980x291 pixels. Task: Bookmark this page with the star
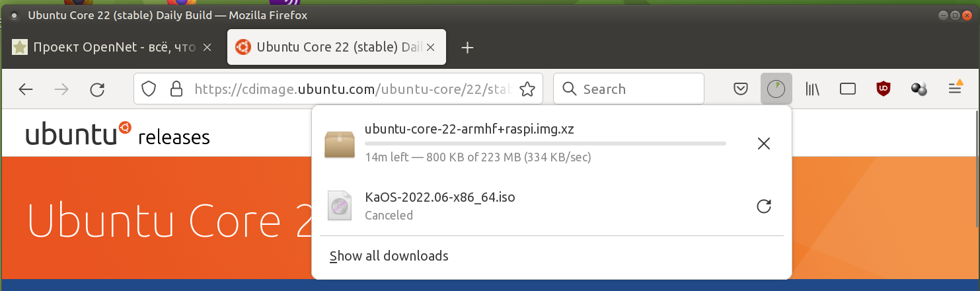527,89
